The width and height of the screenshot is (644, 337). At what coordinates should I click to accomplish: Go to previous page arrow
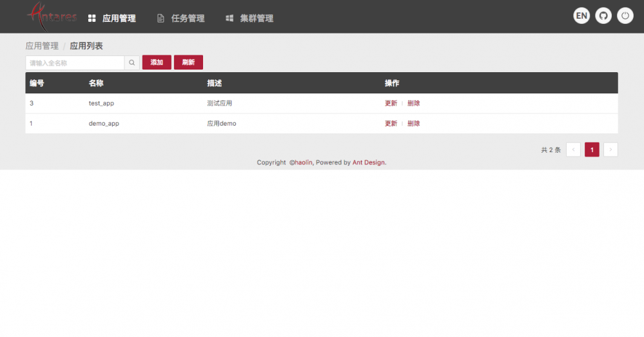pyautogui.click(x=573, y=150)
